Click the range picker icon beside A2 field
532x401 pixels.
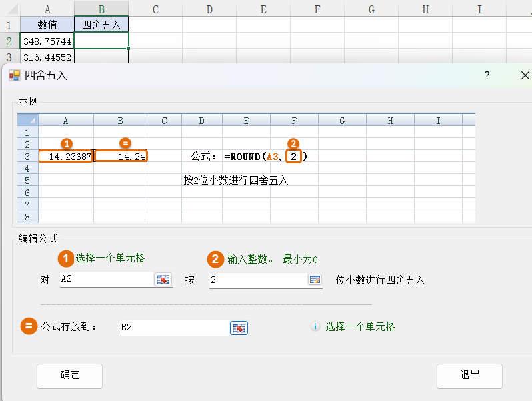click(163, 280)
